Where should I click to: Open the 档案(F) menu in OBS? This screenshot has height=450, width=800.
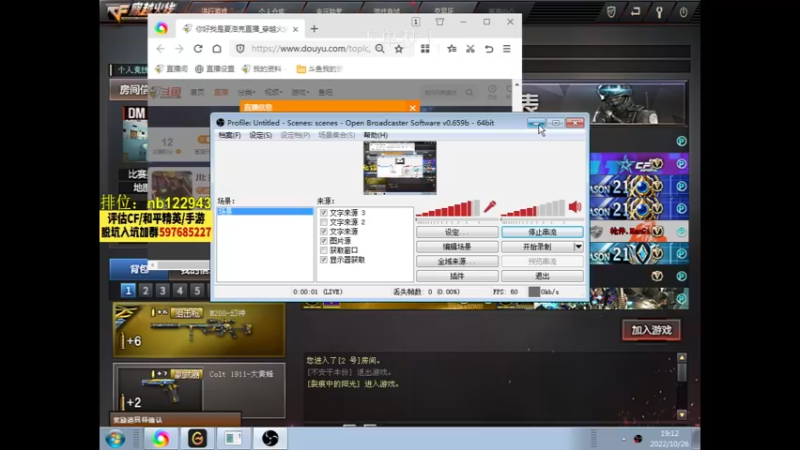click(229, 135)
